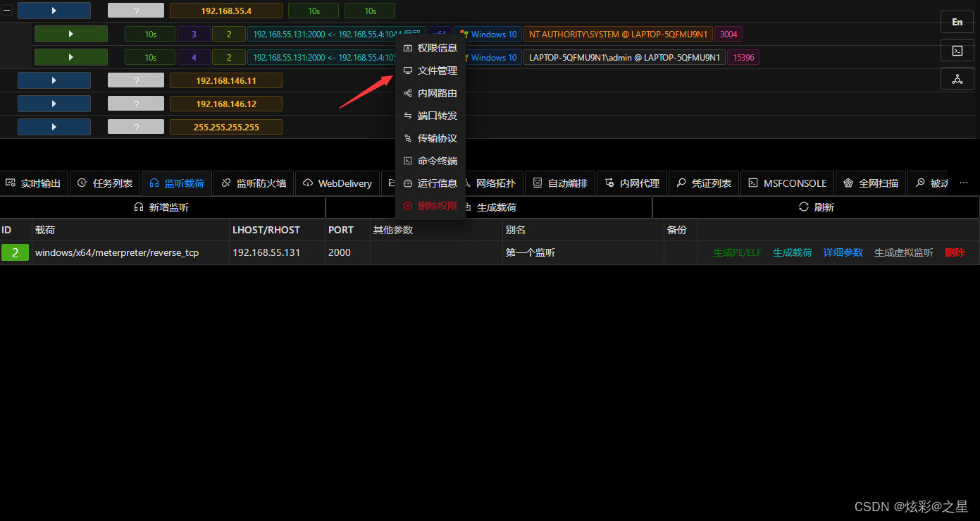The width and height of the screenshot is (980, 521).
Task: Open the green arrow button for session 4
Action: 71,57
